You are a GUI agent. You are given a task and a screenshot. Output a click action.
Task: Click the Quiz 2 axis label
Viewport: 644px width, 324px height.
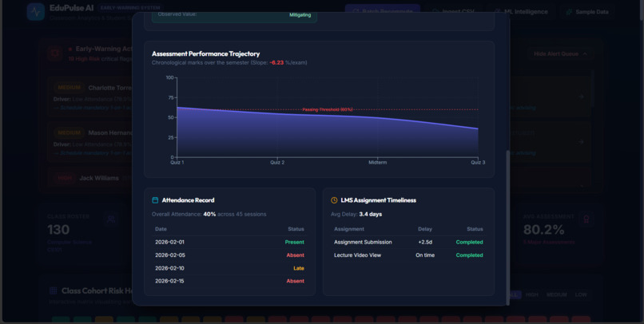click(x=277, y=163)
